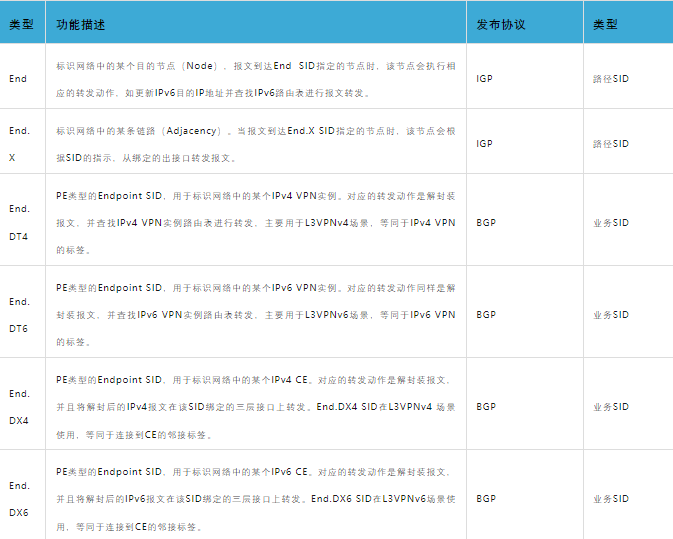Select the "End.DX6" name cell

(20, 498)
